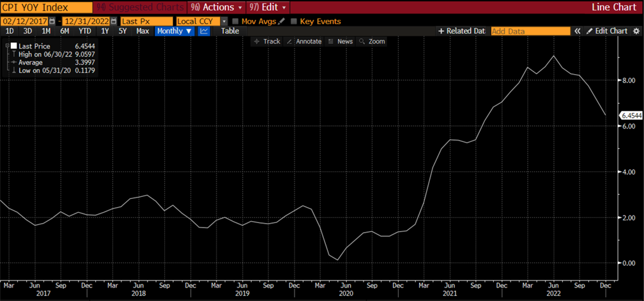Click the 4.00 y-axis label
The image size is (644, 301).
pos(629,172)
